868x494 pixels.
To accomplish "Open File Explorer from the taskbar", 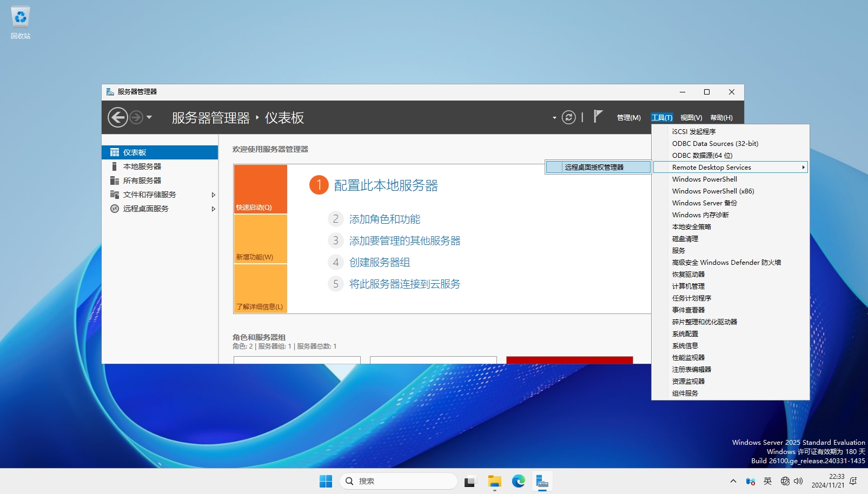I will 494,481.
